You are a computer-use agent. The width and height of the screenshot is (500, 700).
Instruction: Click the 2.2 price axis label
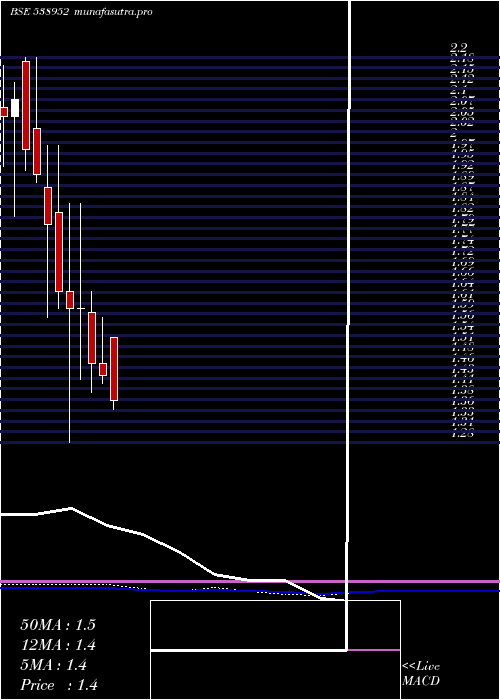458,47
